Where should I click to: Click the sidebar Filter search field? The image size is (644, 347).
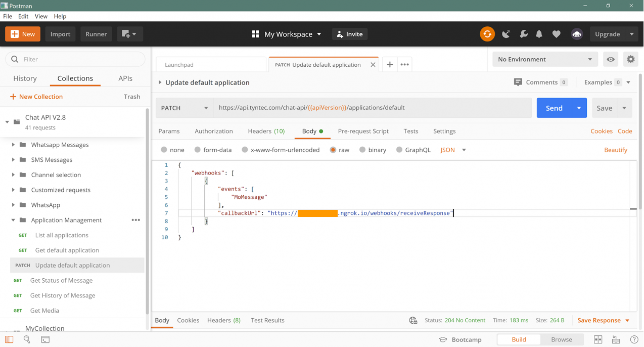[x=75, y=59]
